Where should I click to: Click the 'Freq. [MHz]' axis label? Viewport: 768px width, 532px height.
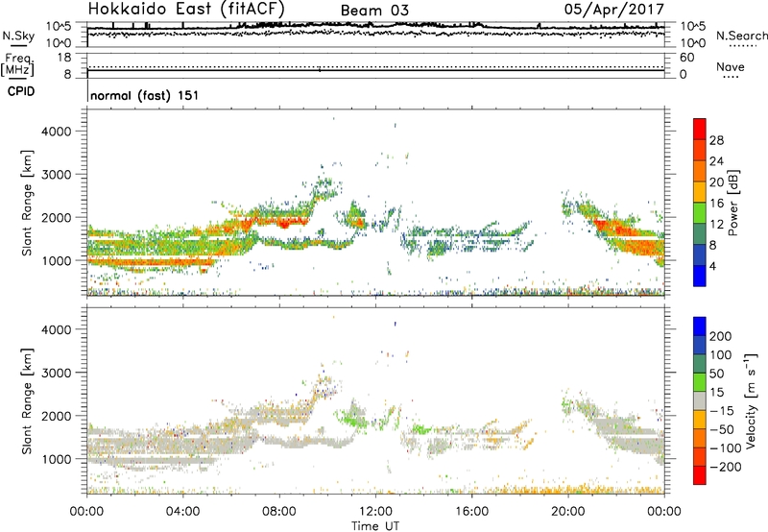(x=17, y=64)
